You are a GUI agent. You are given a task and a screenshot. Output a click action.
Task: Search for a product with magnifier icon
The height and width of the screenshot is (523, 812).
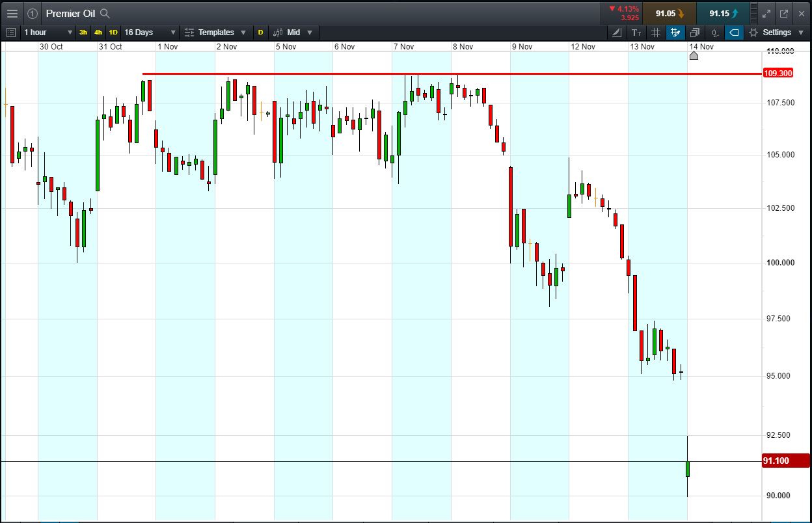click(105, 13)
